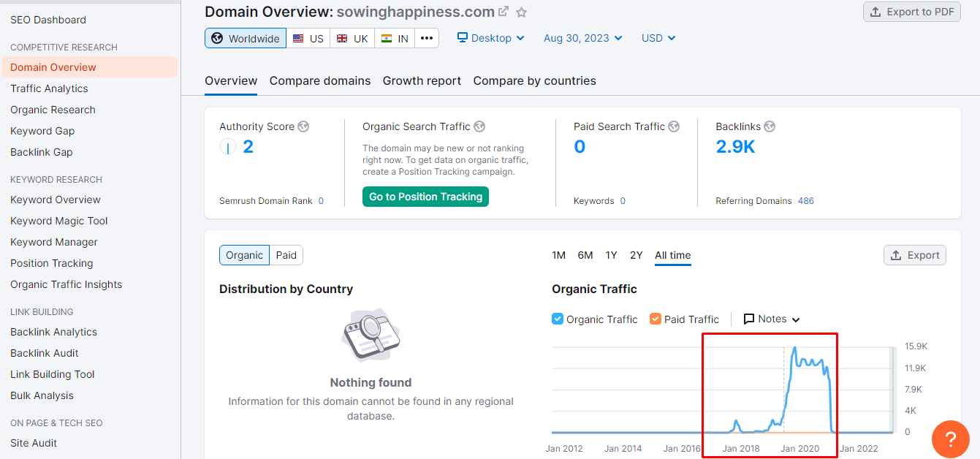
Task: Open Traffic Analytics in the sidebar
Action: (x=49, y=88)
